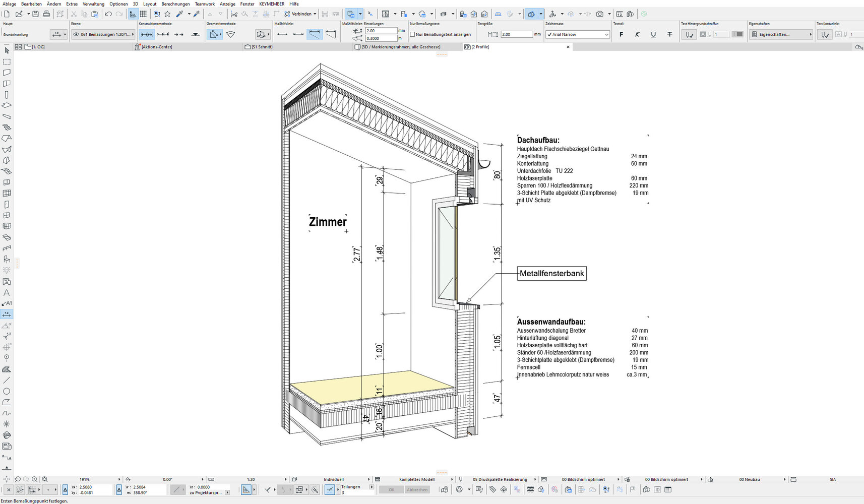Click the syringe inject parameters icon
The width and height of the screenshot is (864, 504).
[x=197, y=14]
